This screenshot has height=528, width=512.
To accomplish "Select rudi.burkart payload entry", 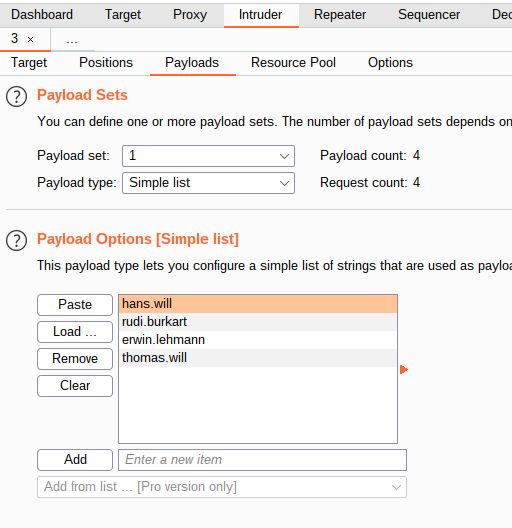I will (258, 322).
